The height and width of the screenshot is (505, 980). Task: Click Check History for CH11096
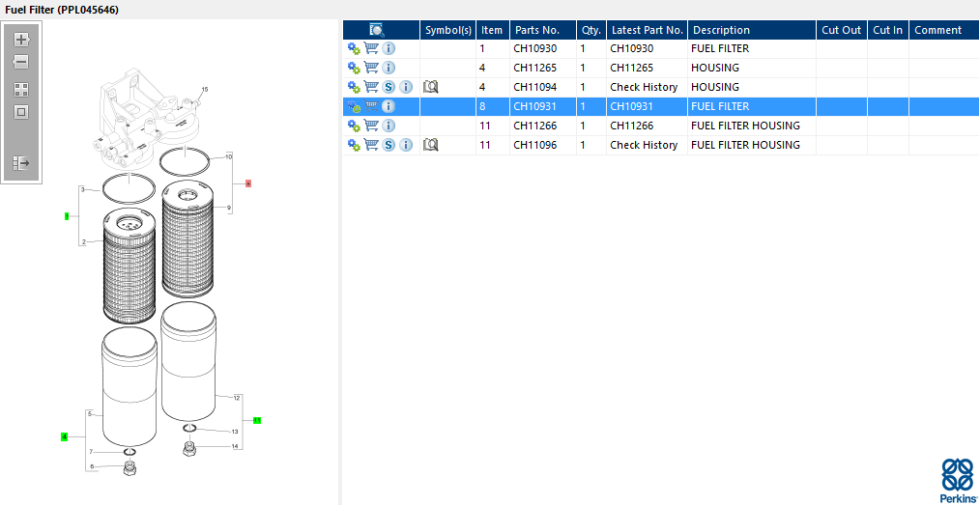tap(644, 145)
